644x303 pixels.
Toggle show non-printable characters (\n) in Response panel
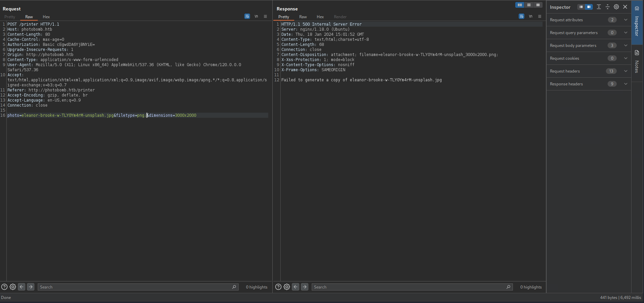click(x=531, y=16)
